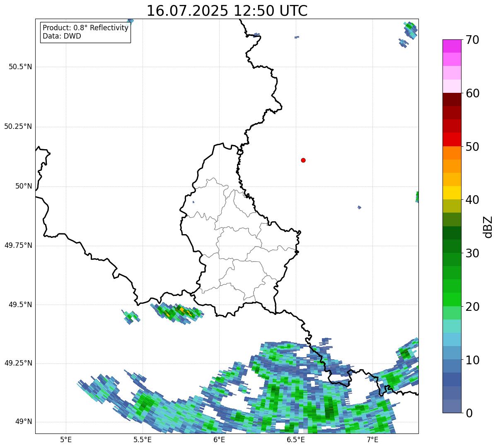Screen dimensions: 498x448
Task: Click the 49°N latitude label
Action: pyautogui.click(x=24, y=422)
